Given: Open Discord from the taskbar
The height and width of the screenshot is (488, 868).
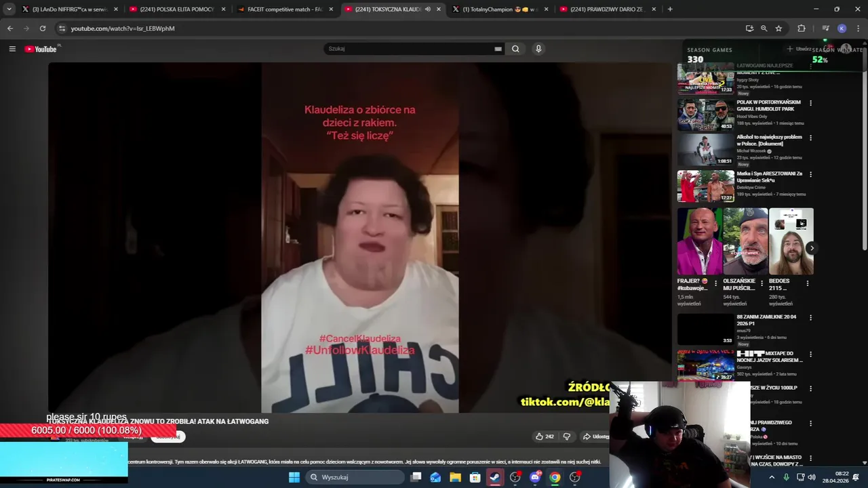Looking at the screenshot, I should (535, 477).
